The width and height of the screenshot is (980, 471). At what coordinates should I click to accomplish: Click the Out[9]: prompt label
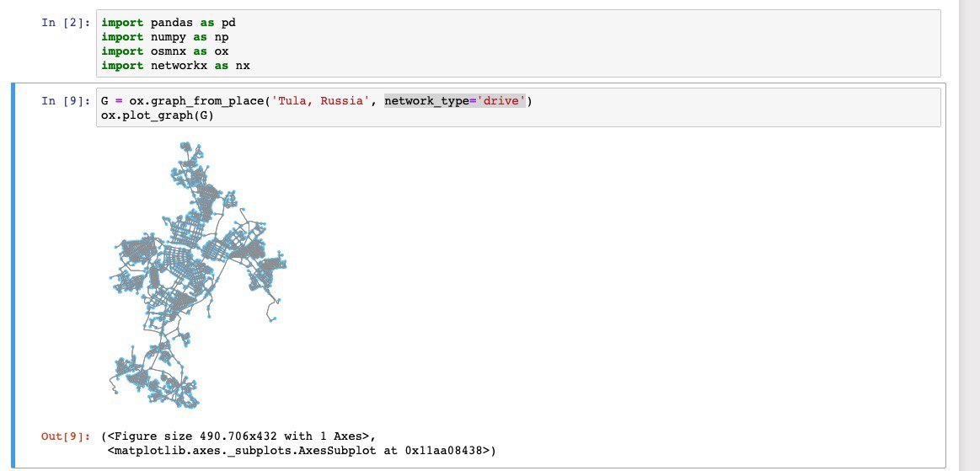[67, 436]
